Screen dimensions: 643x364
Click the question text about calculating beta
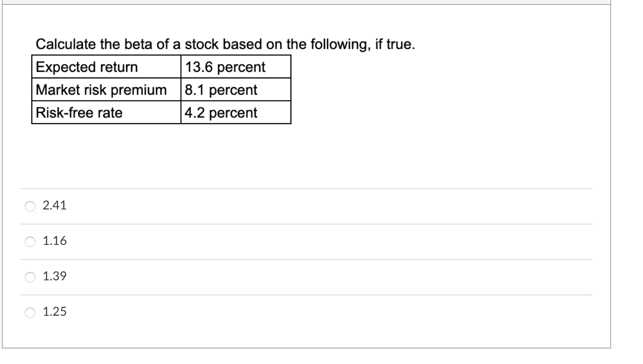(x=225, y=44)
